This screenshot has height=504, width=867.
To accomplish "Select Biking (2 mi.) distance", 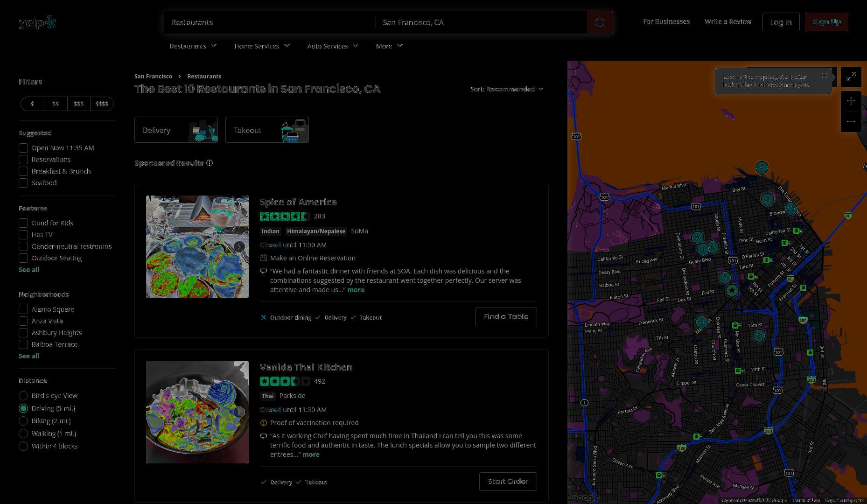I will tap(23, 421).
